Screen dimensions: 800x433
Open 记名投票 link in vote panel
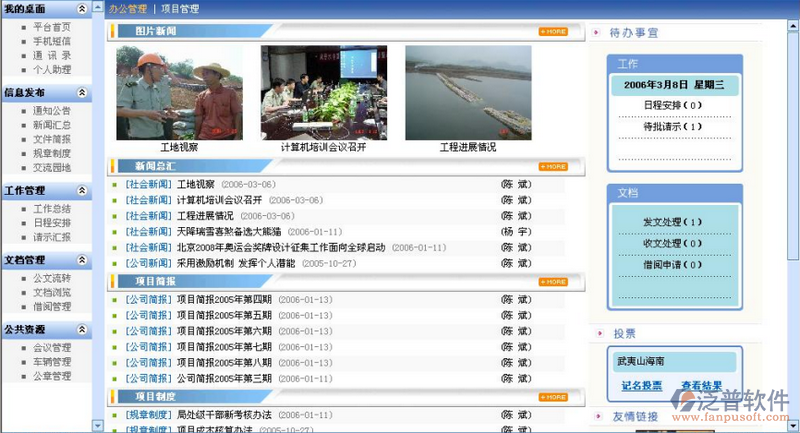[641, 385]
